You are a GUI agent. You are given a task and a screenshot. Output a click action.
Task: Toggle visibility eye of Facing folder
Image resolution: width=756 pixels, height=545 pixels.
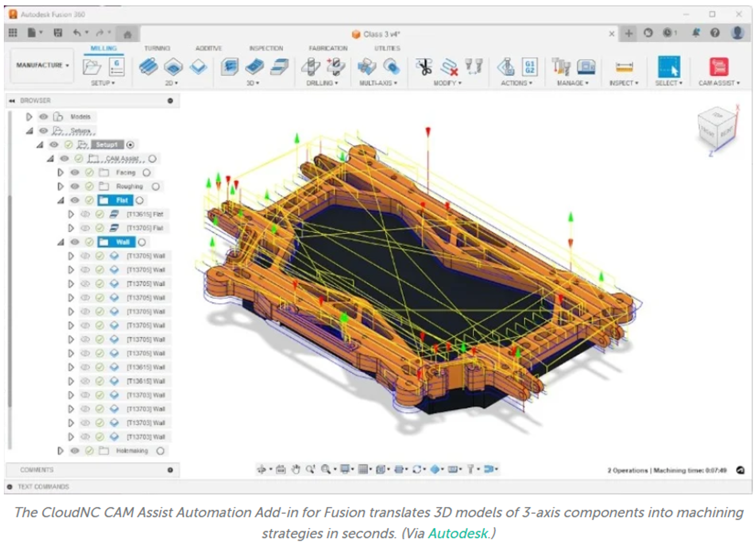[75, 172]
